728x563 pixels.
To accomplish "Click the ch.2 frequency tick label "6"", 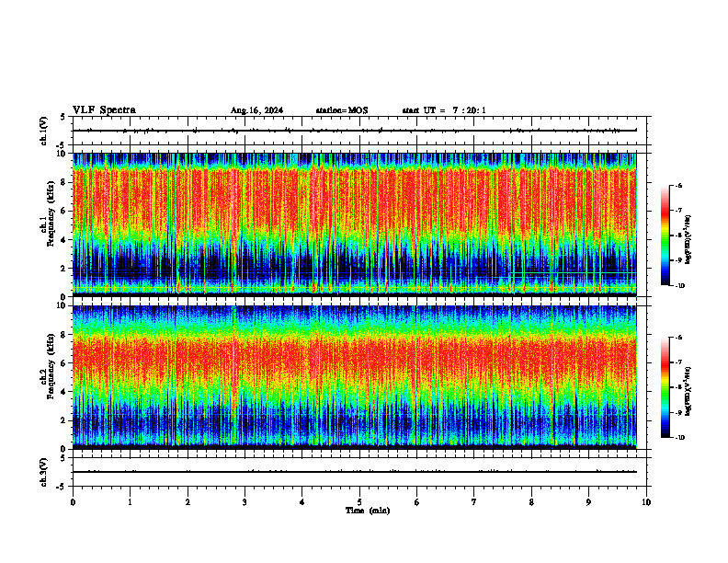I will [64, 363].
